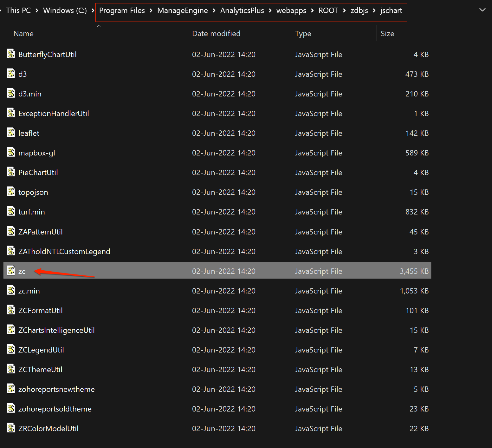Select the mapbox-gl file icon
Screen dimensions: 492x448
11,153
